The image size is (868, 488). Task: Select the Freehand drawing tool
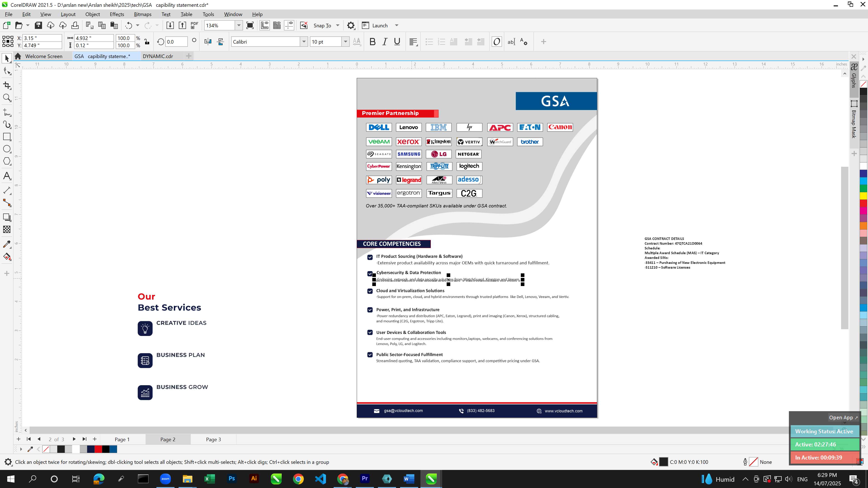(x=7, y=112)
